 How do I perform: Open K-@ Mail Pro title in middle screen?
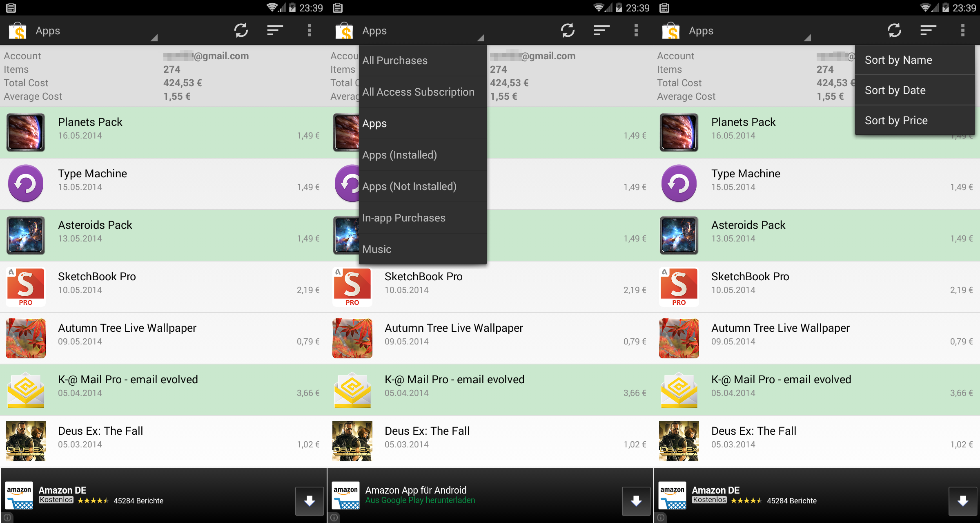tap(454, 380)
